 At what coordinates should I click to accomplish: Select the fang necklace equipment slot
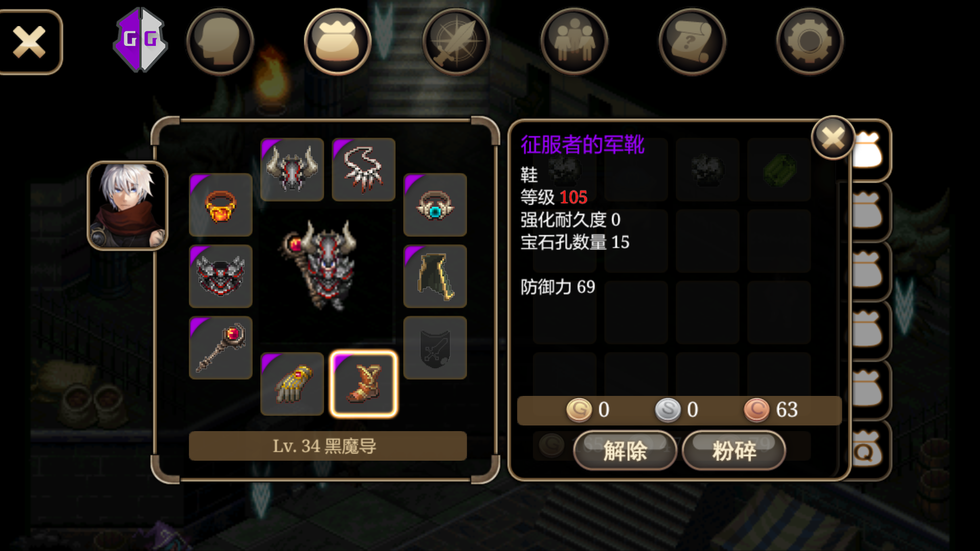click(363, 169)
